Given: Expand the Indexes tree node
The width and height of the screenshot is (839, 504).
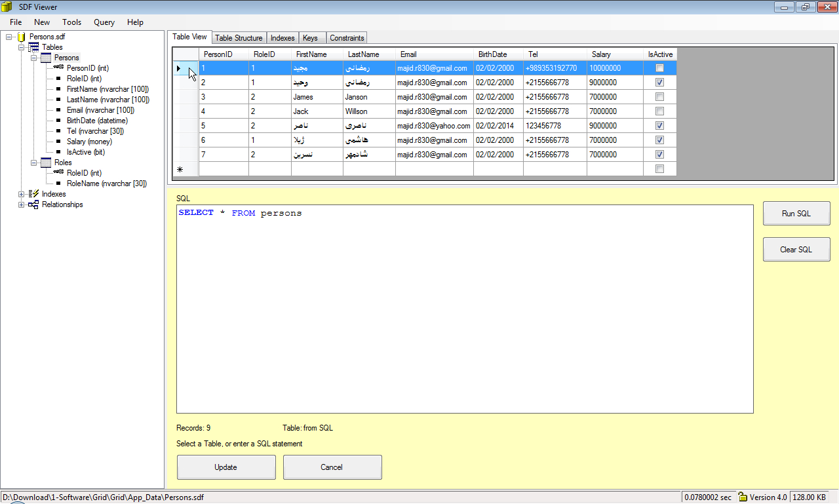Looking at the screenshot, I should 20,194.
